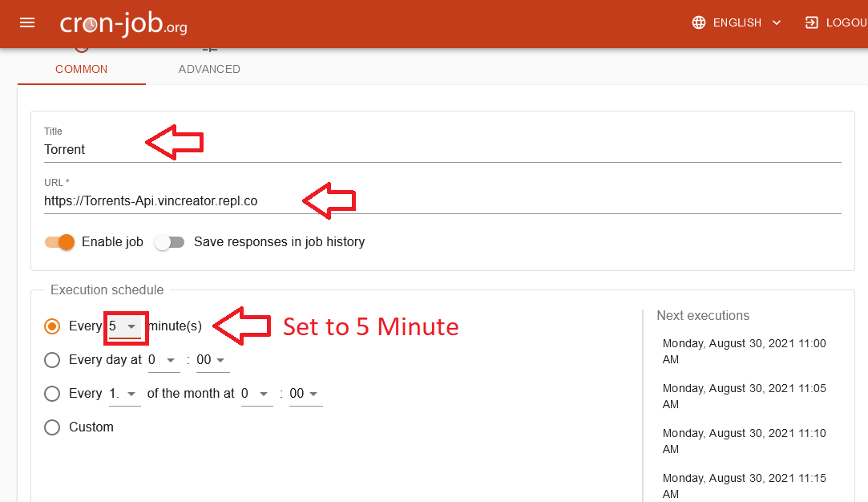
Task: Select the Every of the month radio button
Action: pyautogui.click(x=52, y=394)
